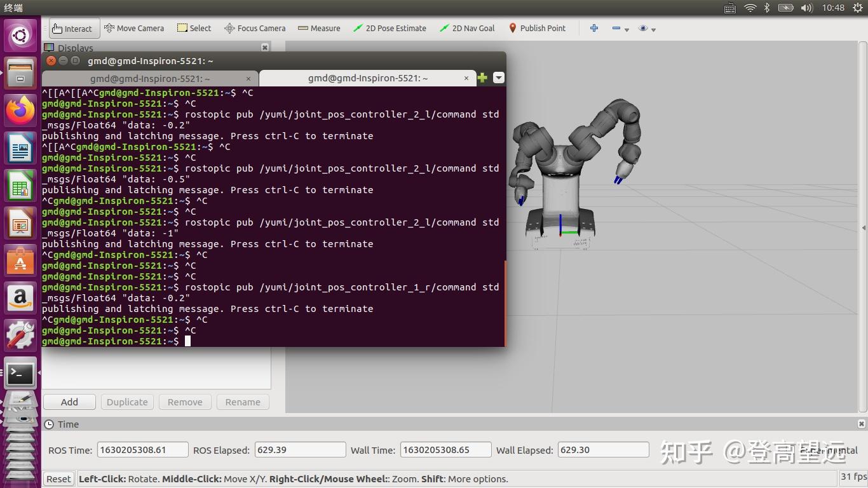Screen dimensions: 868x488
Task: Launch LibreOffice Impress from dock
Action: (x=20, y=223)
